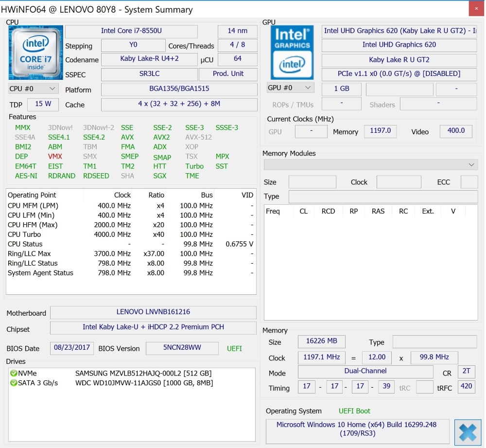Click the µCU value 64

point(238,59)
